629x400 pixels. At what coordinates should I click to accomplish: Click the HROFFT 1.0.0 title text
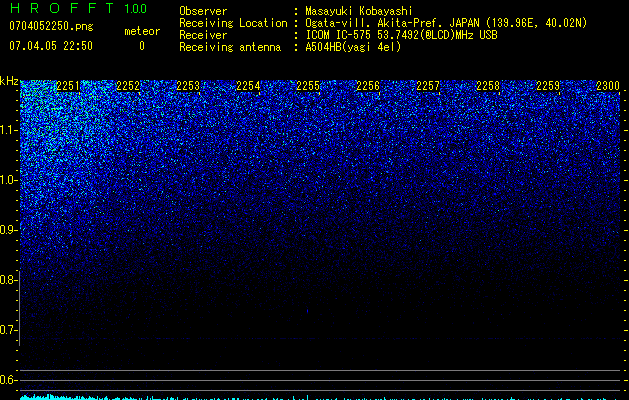click(x=78, y=8)
